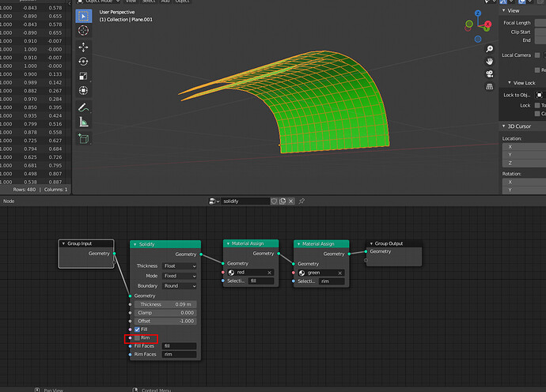Switch perspective/orthographic with grid icon
The height and width of the screenshot is (392, 546).
coord(490,86)
